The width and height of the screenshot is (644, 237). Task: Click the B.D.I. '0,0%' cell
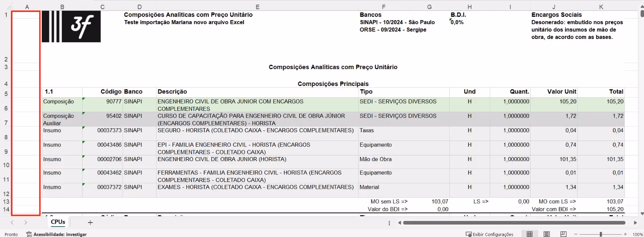457,22
